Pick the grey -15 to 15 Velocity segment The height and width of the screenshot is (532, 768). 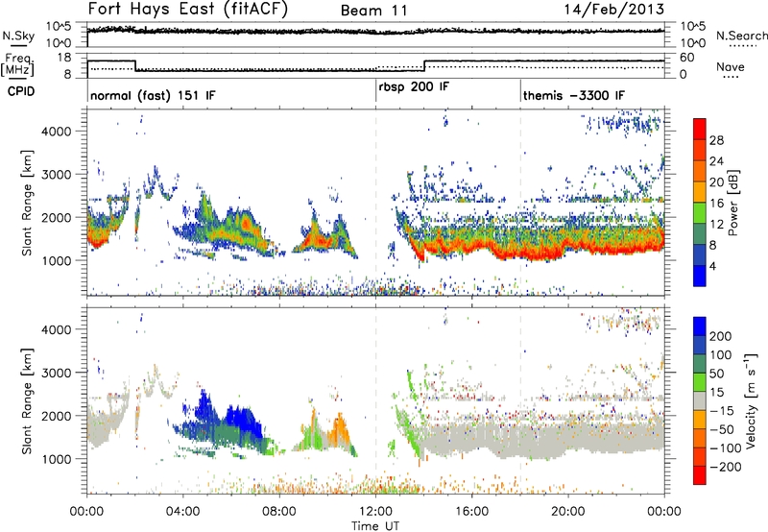[700, 401]
